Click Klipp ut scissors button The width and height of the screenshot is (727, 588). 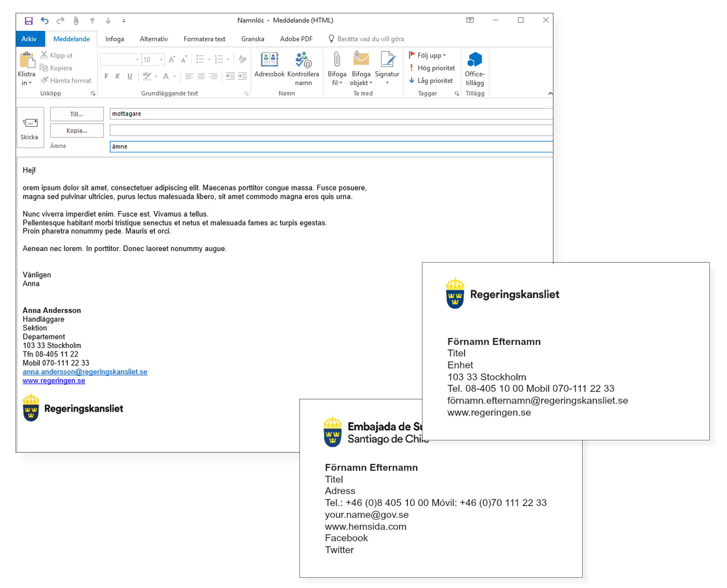click(x=56, y=55)
